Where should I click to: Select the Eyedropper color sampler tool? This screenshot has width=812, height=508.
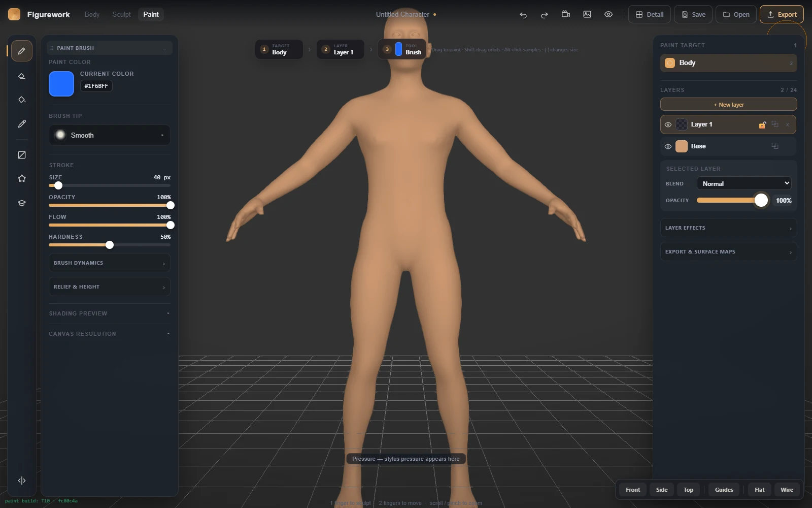tap(22, 124)
